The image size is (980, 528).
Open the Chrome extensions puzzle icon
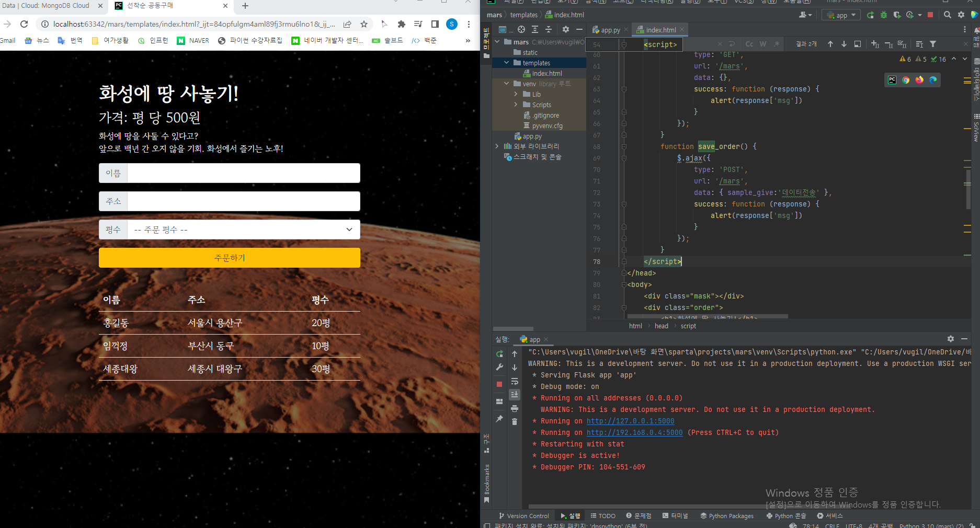coord(402,24)
